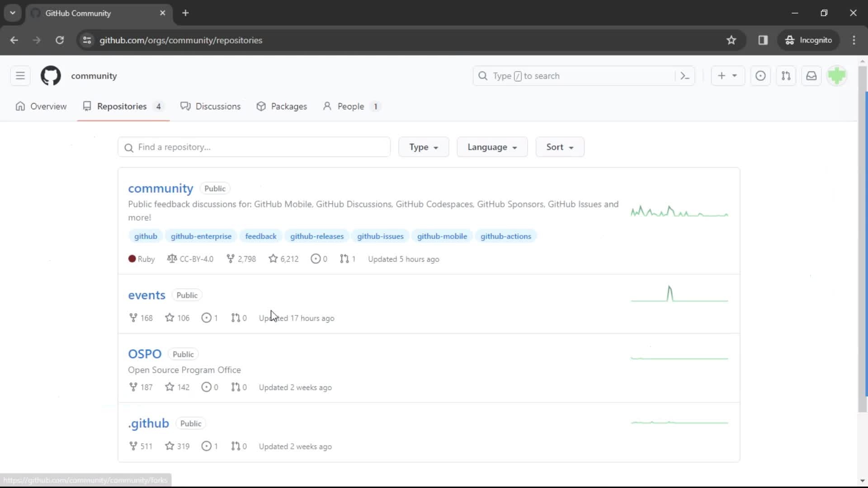Click the GitHub Octocat logo

pos(51,76)
